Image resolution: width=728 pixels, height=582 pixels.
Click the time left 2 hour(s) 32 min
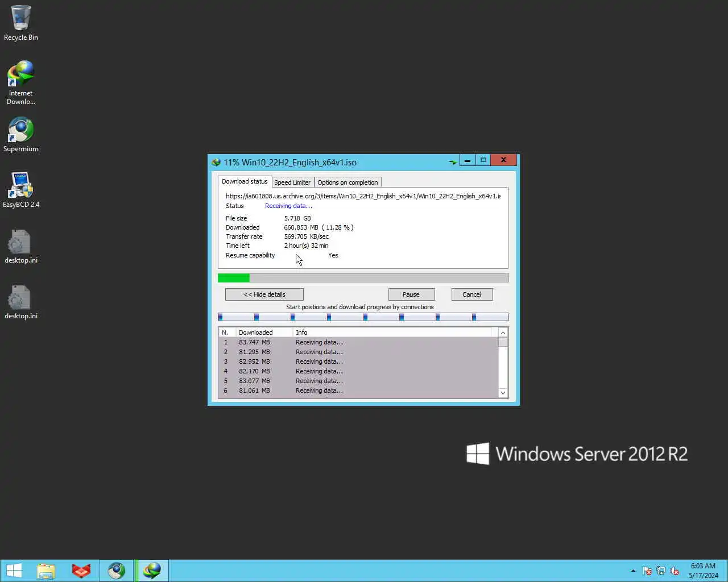pyautogui.click(x=307, y=246)
